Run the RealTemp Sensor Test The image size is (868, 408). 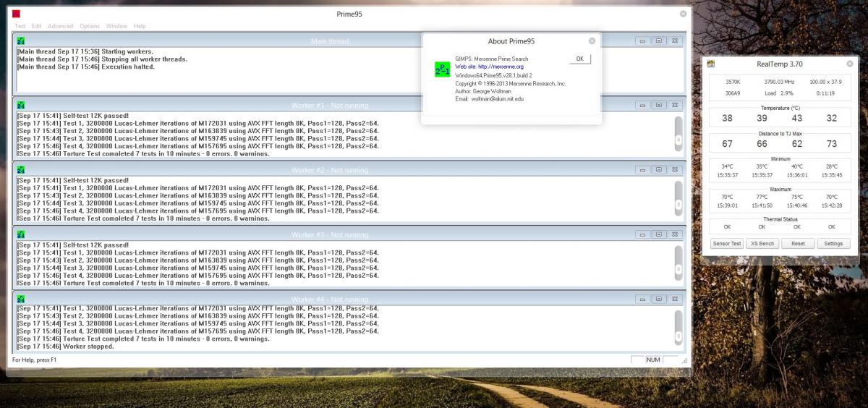coord(727,243)
